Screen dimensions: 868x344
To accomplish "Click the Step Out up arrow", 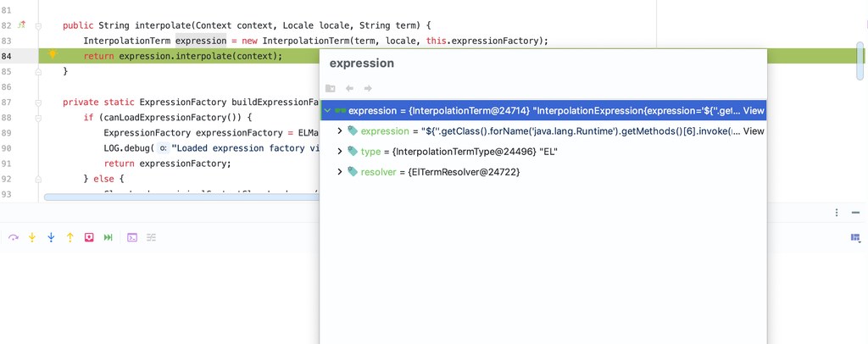I will (x=70, y=238).
